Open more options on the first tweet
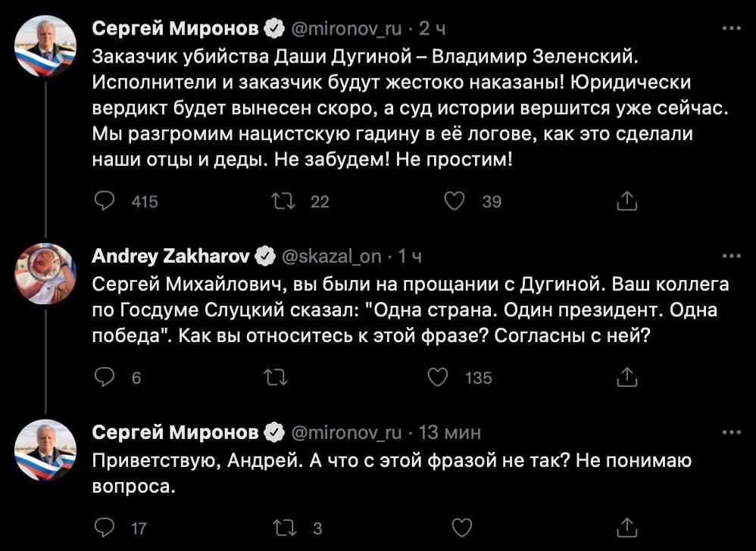Screen dimensions: 756x551 [x=731, y=29]
